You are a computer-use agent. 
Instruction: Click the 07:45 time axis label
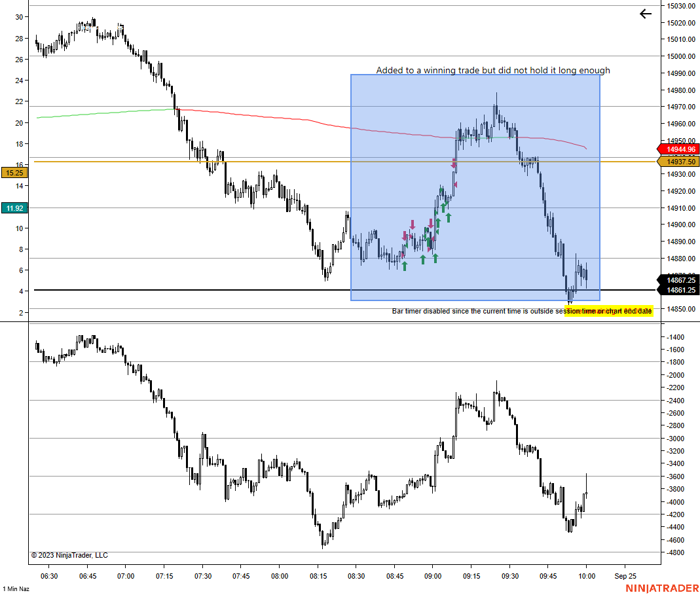241,576
